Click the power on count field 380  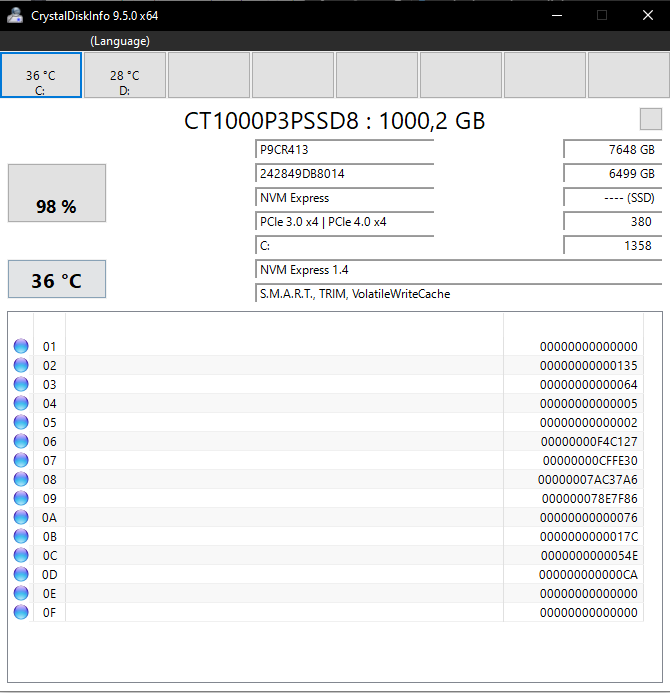(613, 221)
